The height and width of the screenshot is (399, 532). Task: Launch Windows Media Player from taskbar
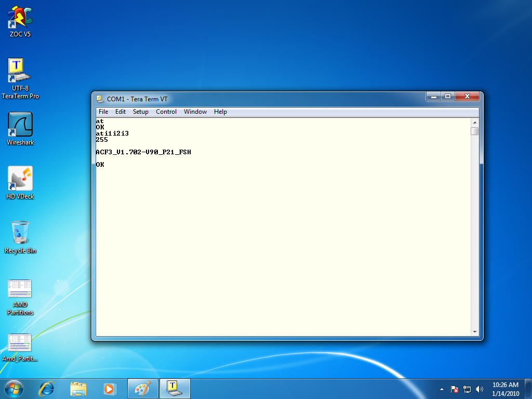tap(109, 388)
